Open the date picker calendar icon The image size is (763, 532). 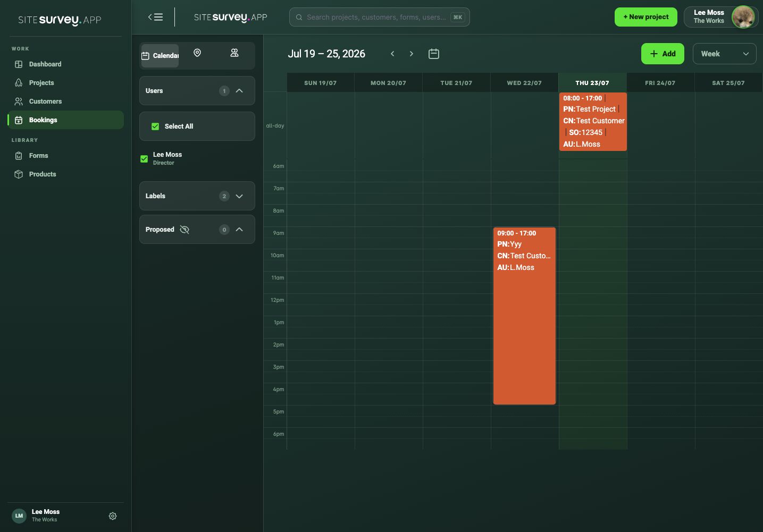[434, 54]
